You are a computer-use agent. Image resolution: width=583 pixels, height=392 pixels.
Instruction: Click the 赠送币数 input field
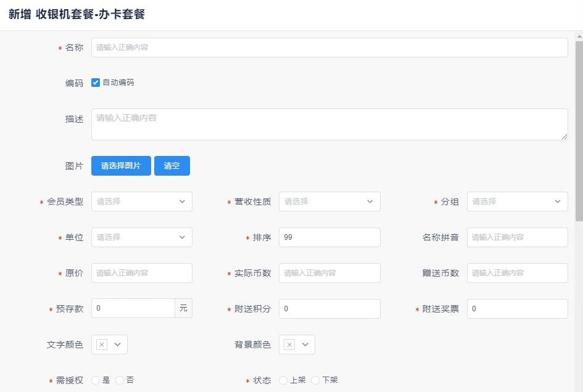coord(517,272)
